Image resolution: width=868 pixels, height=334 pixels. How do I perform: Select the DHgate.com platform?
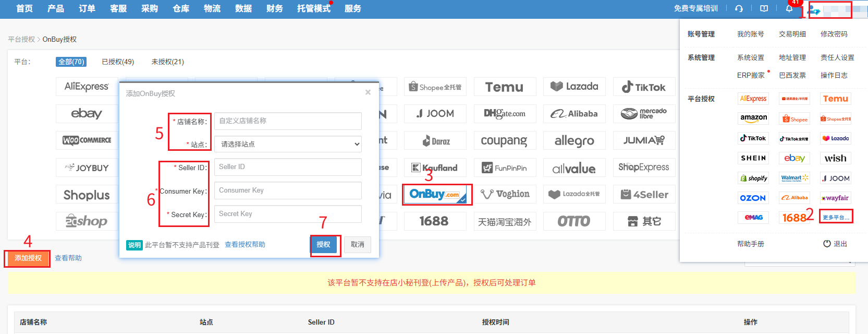[505, 114]
